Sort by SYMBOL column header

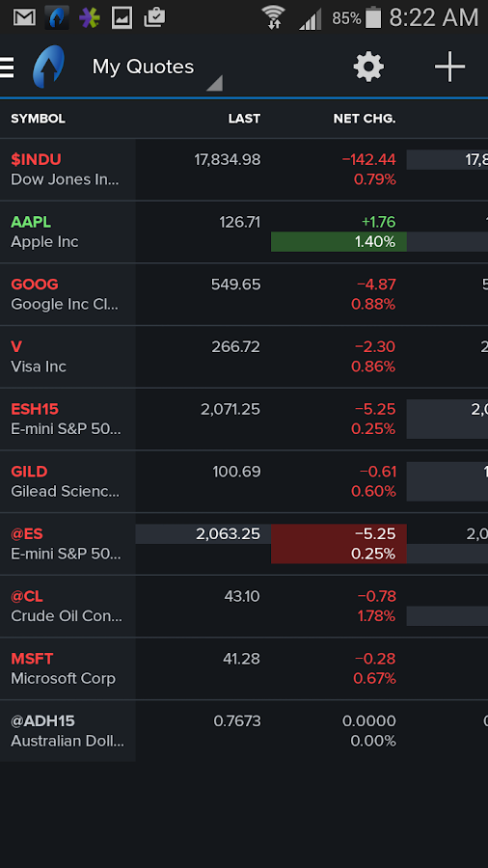(x=39, y=119)
